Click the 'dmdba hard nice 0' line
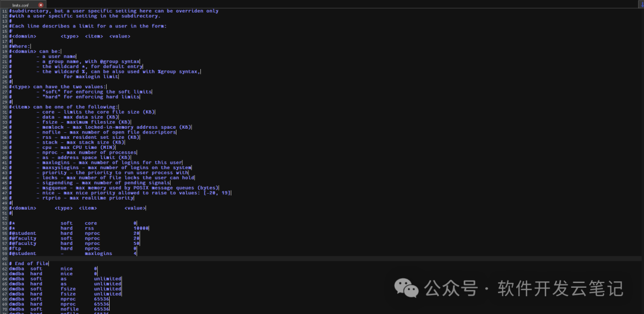 53,273
